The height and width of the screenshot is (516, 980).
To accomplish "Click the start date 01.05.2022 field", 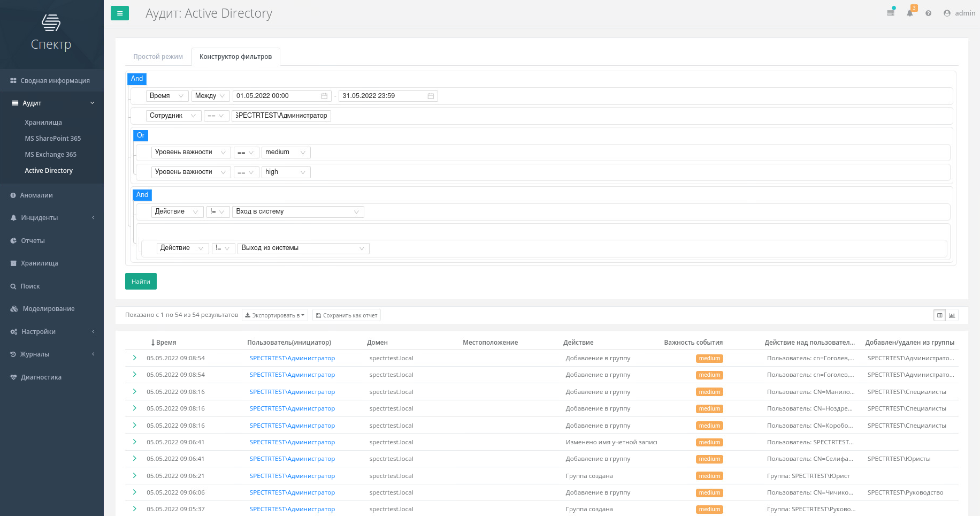I will pyautogui.click(x=282, y=96).
